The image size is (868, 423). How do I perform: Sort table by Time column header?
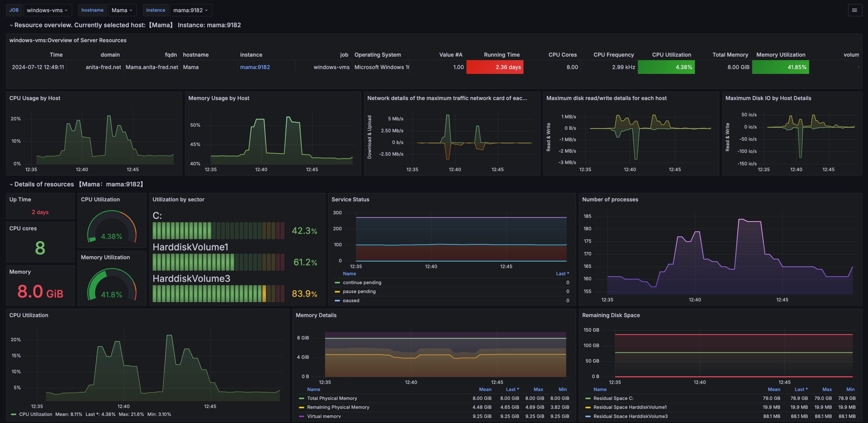56,55
